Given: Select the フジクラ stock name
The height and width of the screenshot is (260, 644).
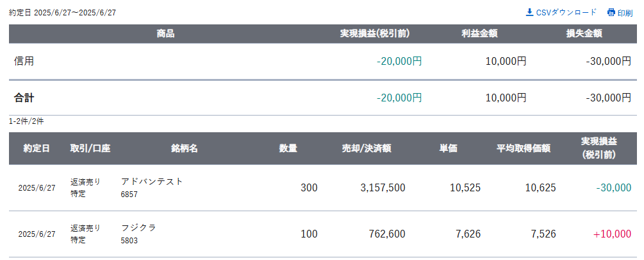Looking at the screenshot, I should click(139, 227).
